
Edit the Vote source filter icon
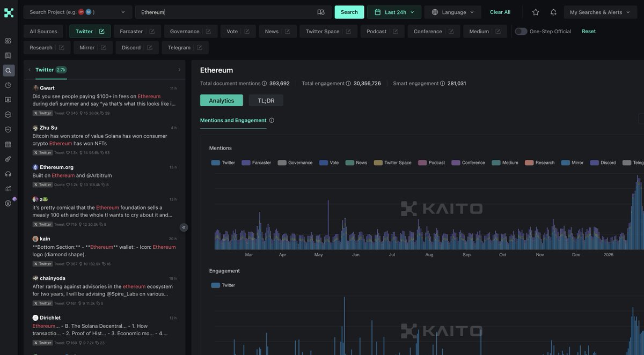[247, 32]
